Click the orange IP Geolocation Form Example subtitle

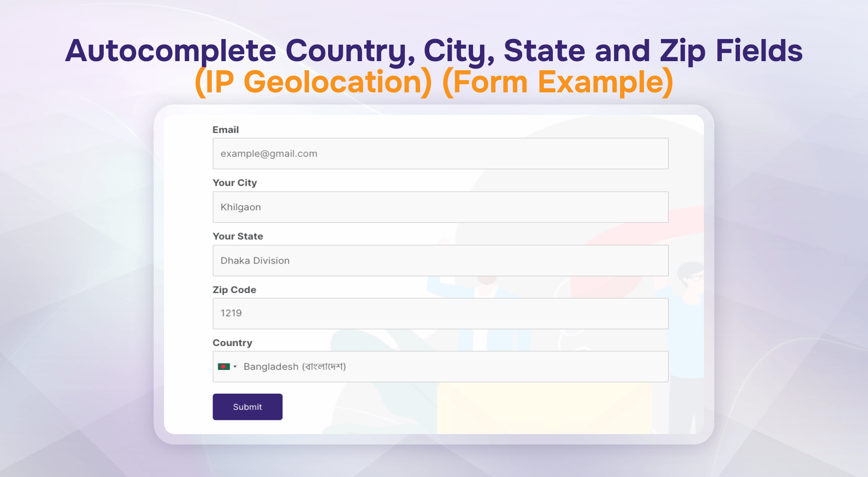tap(434, 82)
